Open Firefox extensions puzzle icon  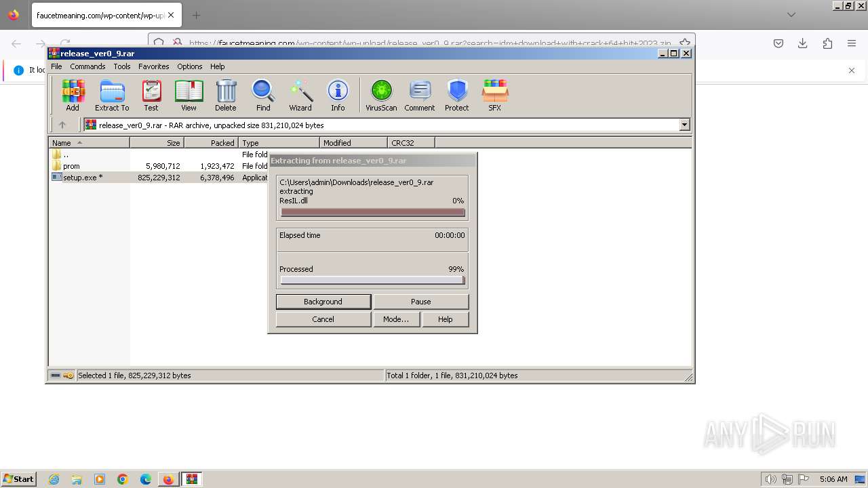click(827, 43)
